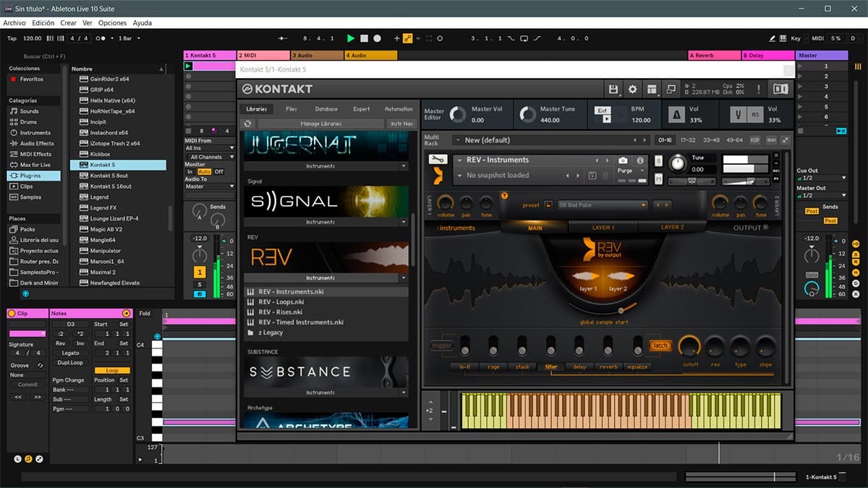Select the Samples browser category
868x488 pixels.
tap(30, 197)
